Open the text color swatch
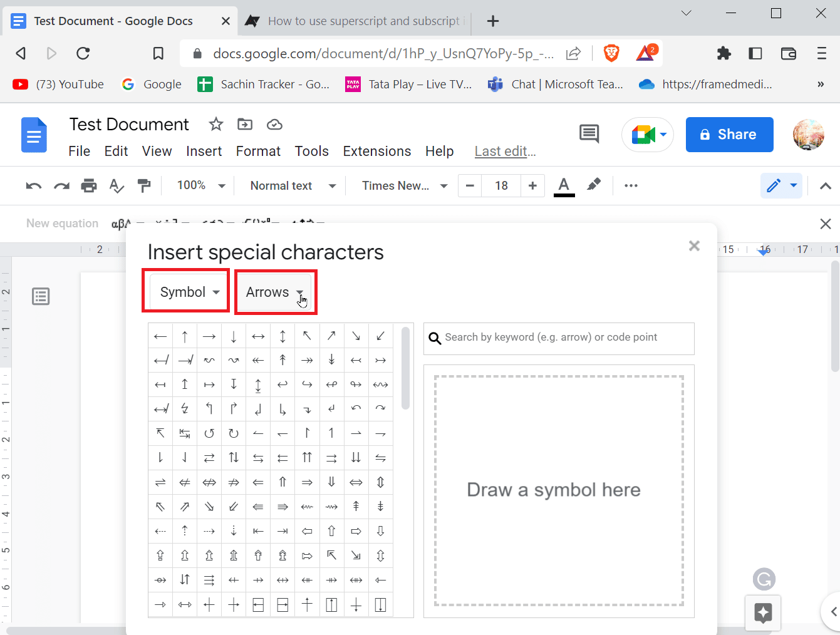The width and height of the screenshot is (840, 635). tap(563, 185)
